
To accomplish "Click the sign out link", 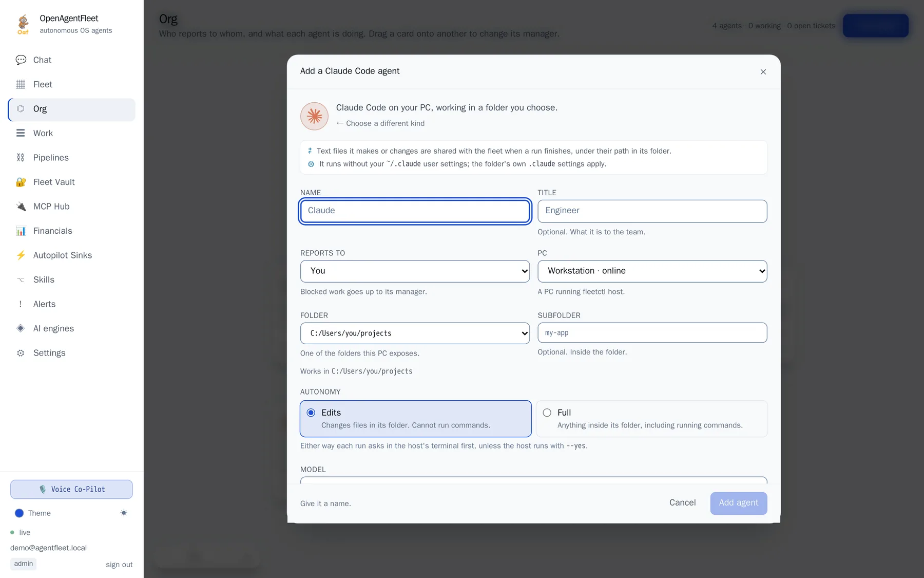I will point(119,565).
